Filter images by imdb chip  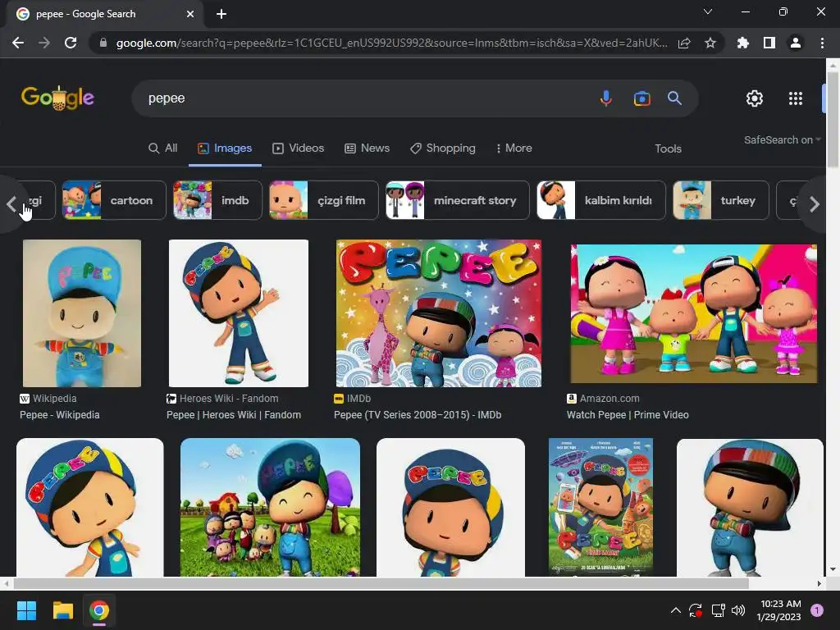[x=217, y=200]
